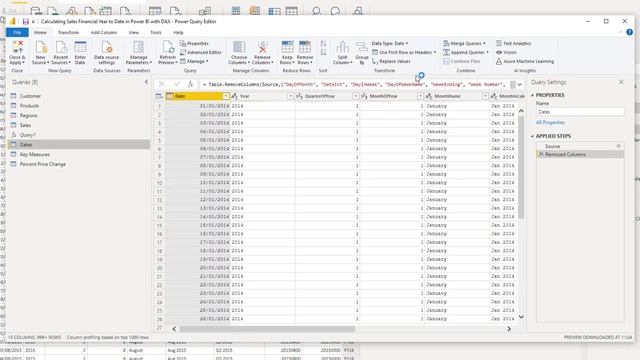The width and height of the screenshot is (640, 360).
Task: Open Use First Row as Headers dropdown
Action: click(404, 52)
